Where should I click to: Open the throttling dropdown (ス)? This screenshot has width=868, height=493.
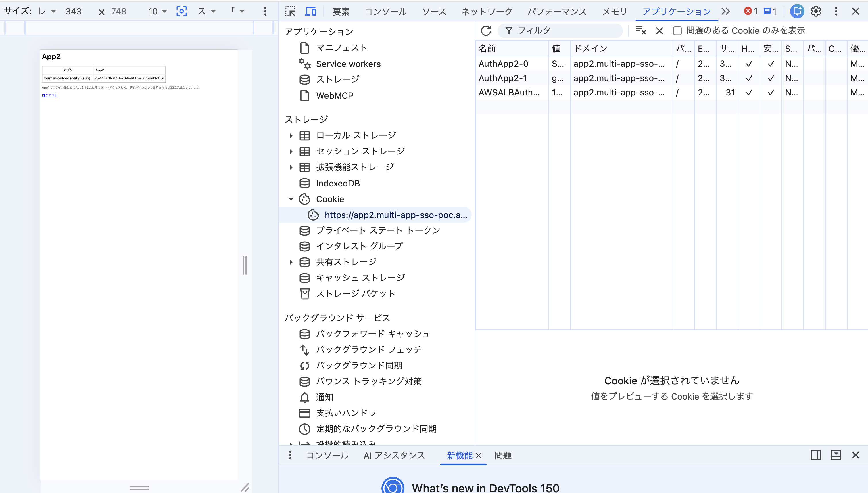pos(206,12)
